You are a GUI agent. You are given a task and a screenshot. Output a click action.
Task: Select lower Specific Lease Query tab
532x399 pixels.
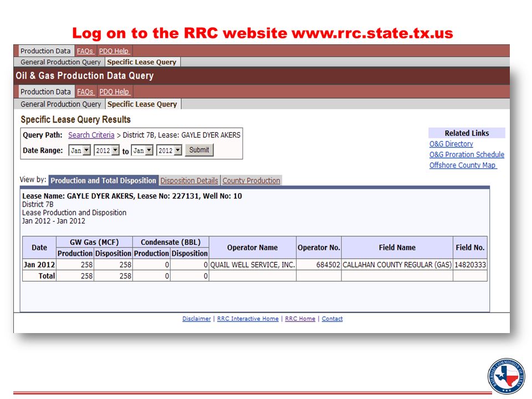coord(142,104)
